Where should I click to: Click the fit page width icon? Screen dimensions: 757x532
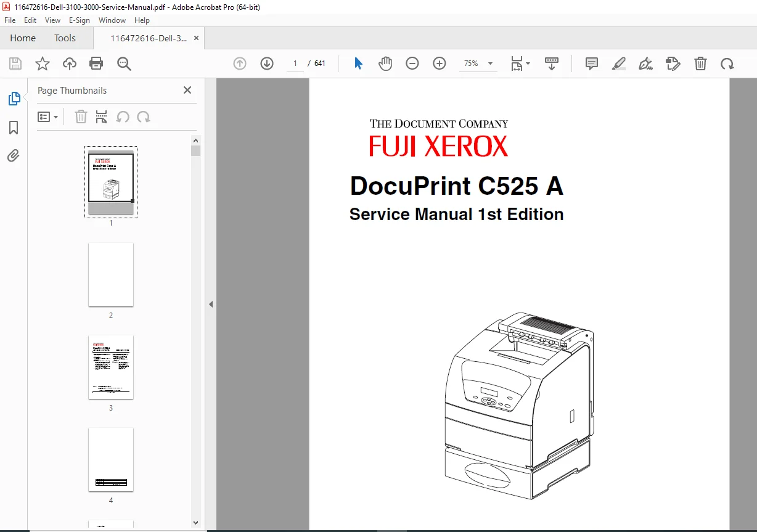click(x=517, y=63)
